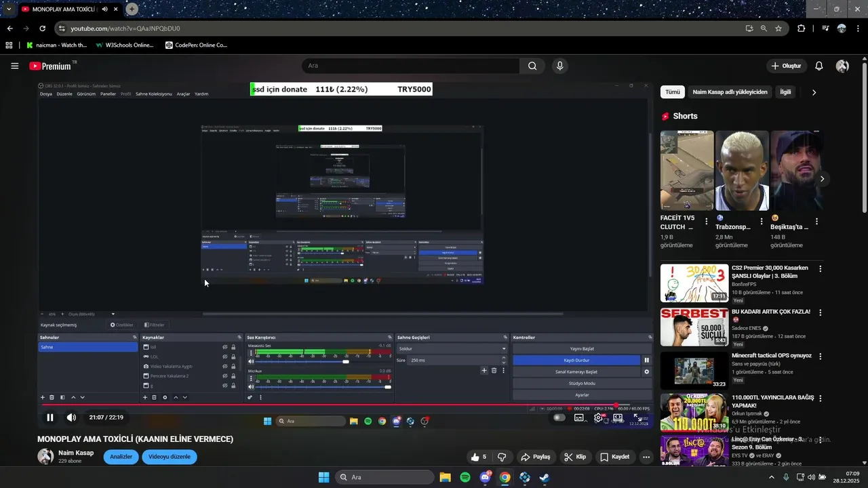Go back in Chrome
This screenshot has height=488, width=868.
pos(9,28)
